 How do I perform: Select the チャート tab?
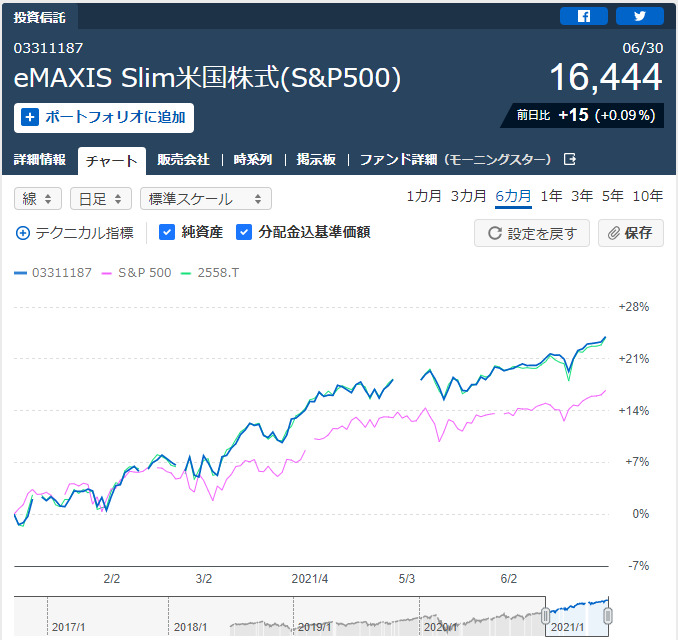coord(112,161)
